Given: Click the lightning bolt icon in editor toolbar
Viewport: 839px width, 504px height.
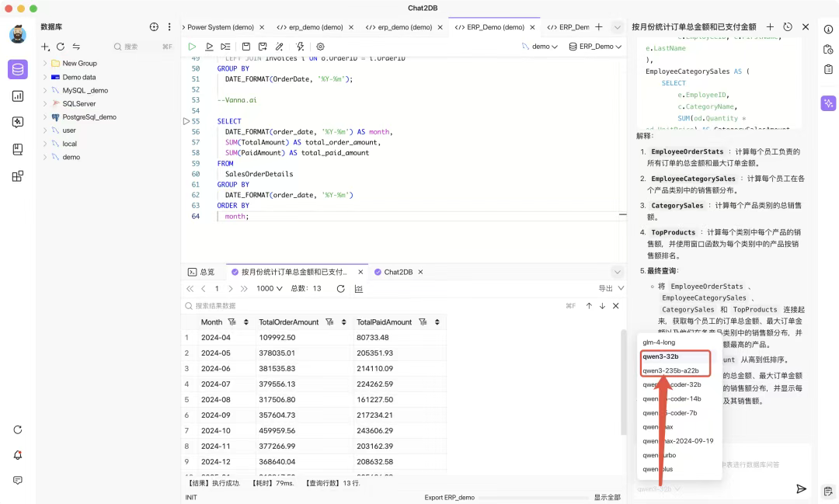Looking at the screenshot, I should click(300, 47).
